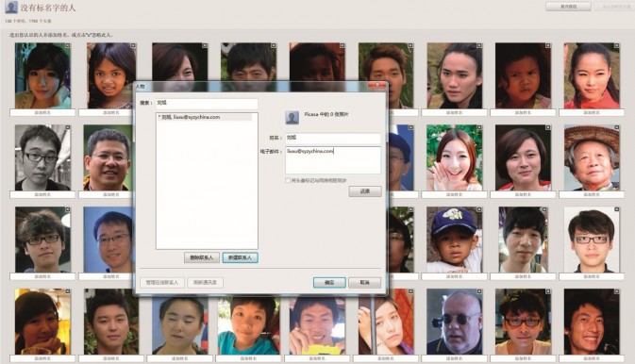
Task: Click 添加姓名 field under the child in blue cap
Action: click(455, 277)
